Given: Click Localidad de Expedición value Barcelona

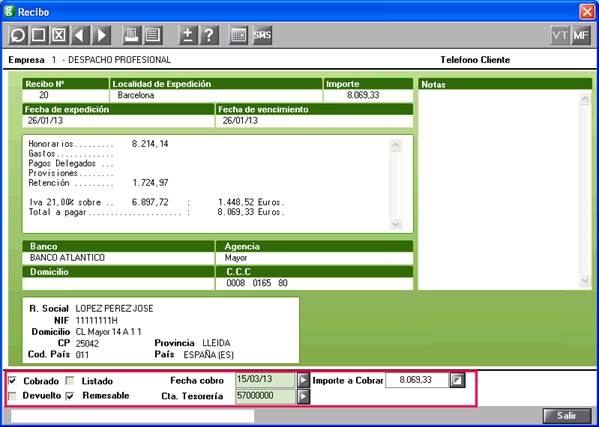Looking at the screenshot, I should click(x=136, y=95).
